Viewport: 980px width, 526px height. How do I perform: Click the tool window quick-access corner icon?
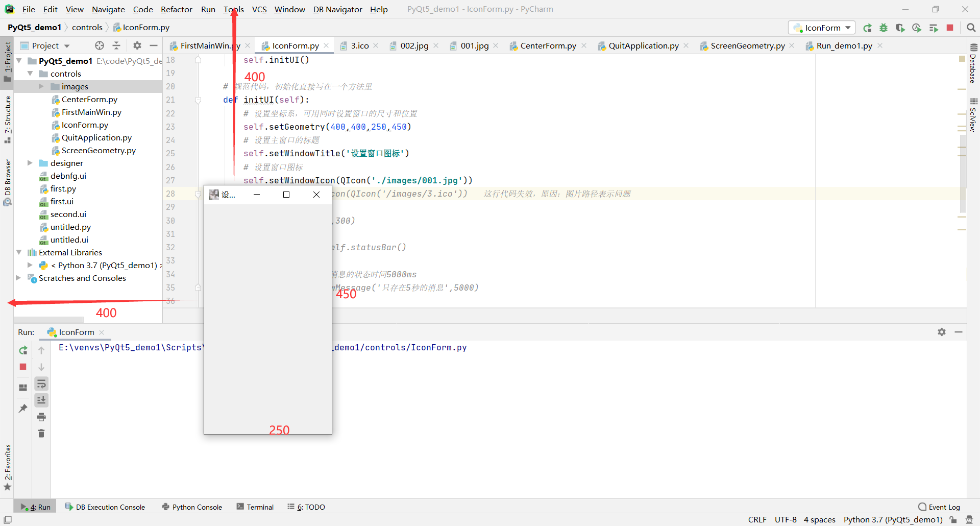coord(8,519)
